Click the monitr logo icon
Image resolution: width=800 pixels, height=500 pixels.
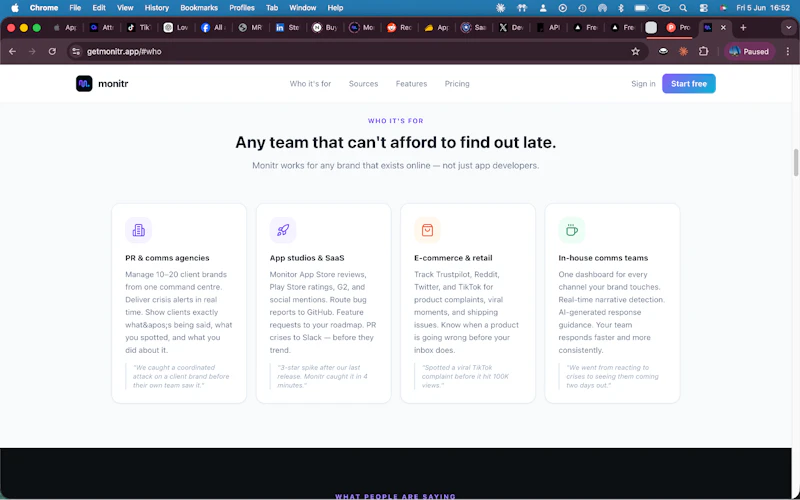tap(84, 84)
